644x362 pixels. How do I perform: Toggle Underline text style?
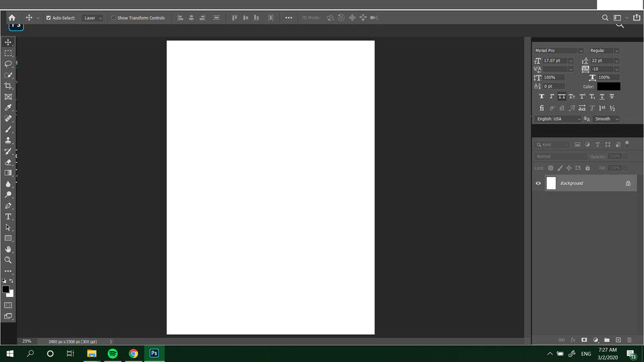coord(602,97)
